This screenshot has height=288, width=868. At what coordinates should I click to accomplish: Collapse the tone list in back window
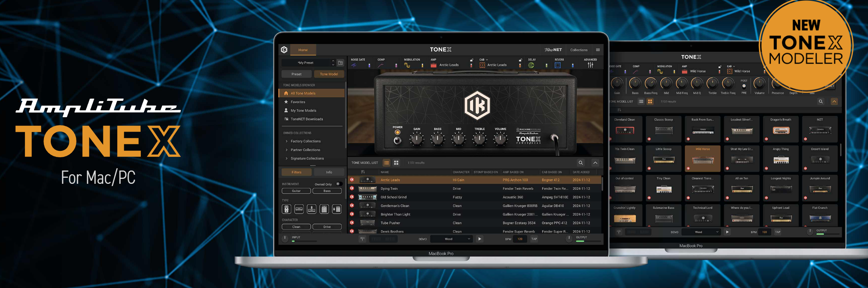[x=834, y=102]
